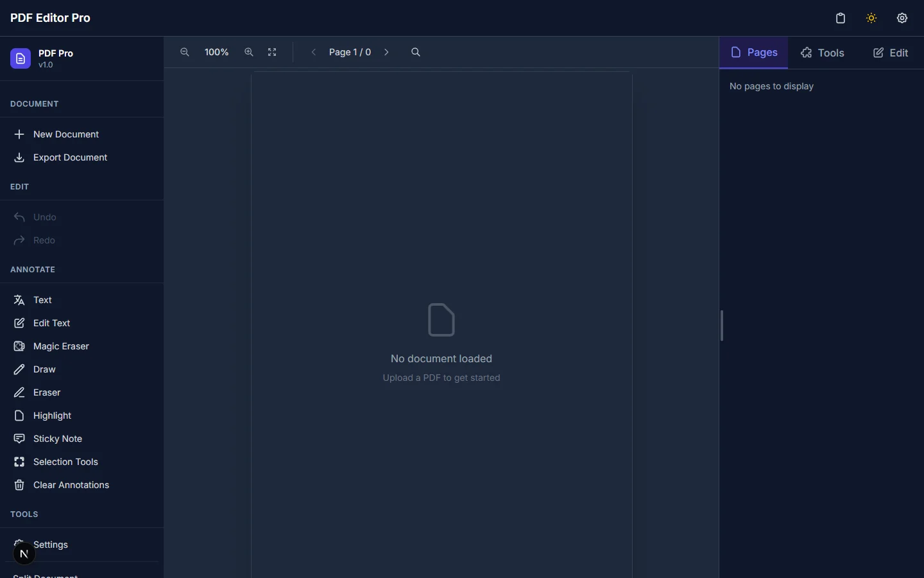Click the zoom in magnifier icon
Image resolution: width=924 pixels, height=578 pixels.
point(249,53)
